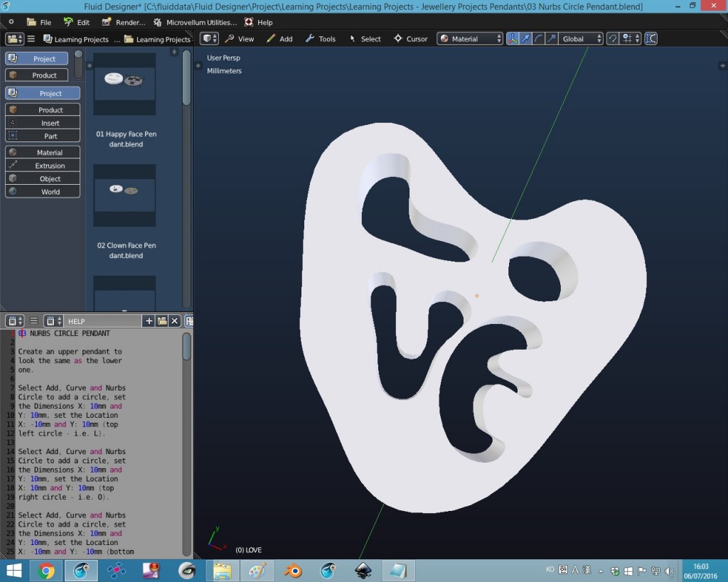728x582 pixels.
Task: Click the hamburger menu icon in text editor header
Action: (33, 321)
